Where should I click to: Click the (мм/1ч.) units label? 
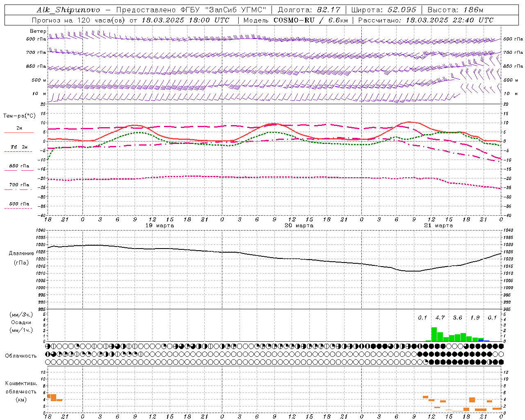(21, 330)
